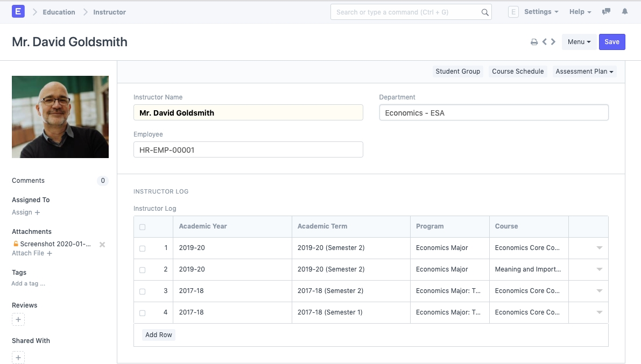641x364 pixels.
Task: Select the row 3 checkbox
Action: pyautogui.click(x=143, y=291)
